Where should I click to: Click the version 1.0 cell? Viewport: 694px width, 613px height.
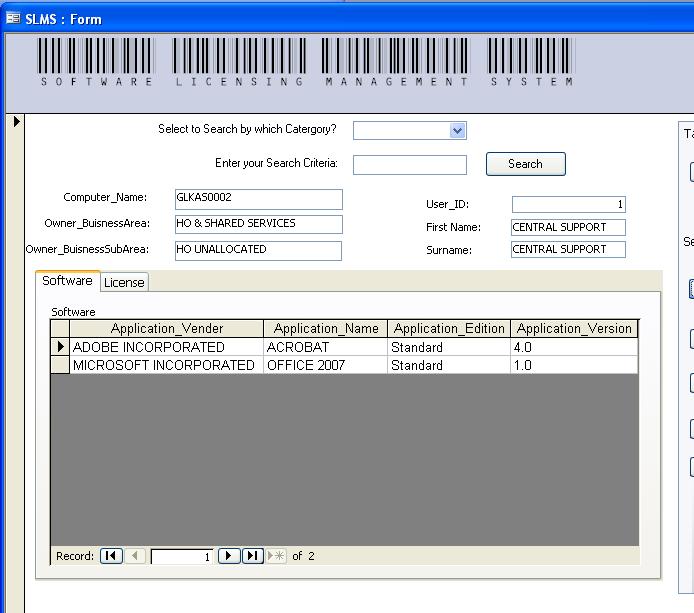click(574, 365)
